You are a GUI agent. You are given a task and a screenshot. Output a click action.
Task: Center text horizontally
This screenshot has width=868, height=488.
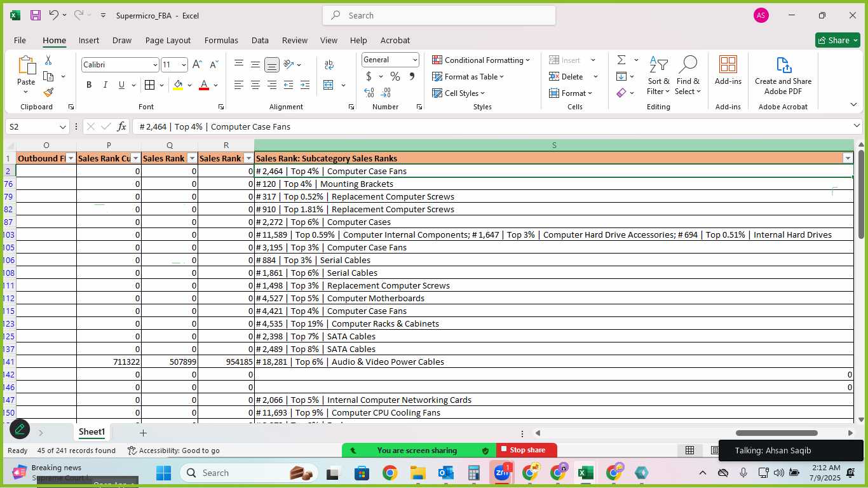point(255,85)
